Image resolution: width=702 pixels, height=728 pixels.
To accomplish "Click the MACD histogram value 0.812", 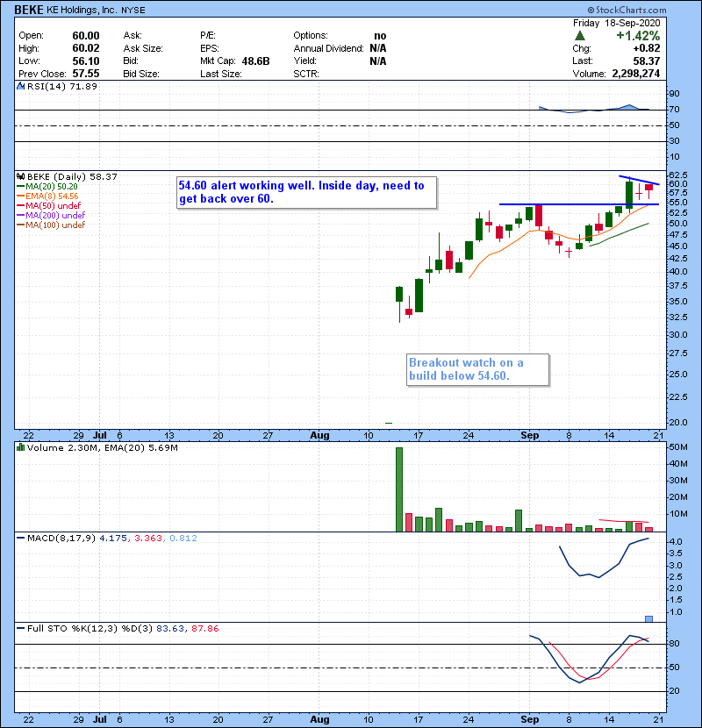I will point(183,539).
